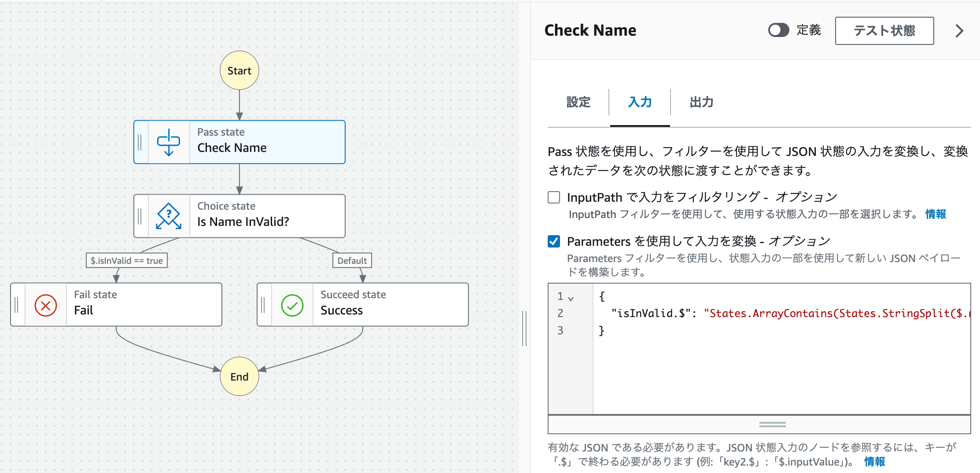Screen dimensions: 980x473
Task: Select the Start node
Action: click(239, 70)
